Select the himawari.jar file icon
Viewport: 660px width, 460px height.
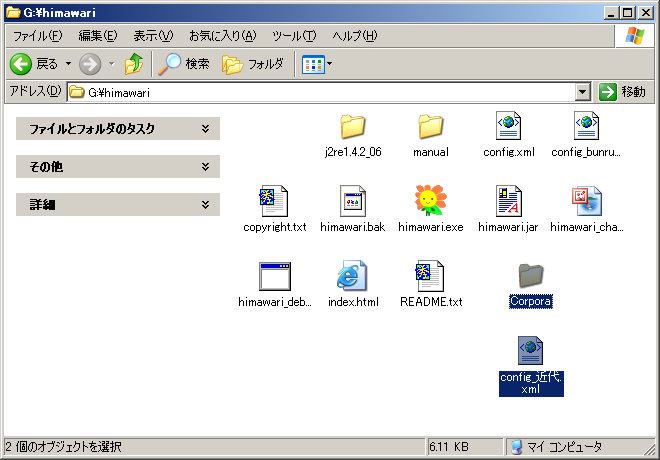coord(509,201)
